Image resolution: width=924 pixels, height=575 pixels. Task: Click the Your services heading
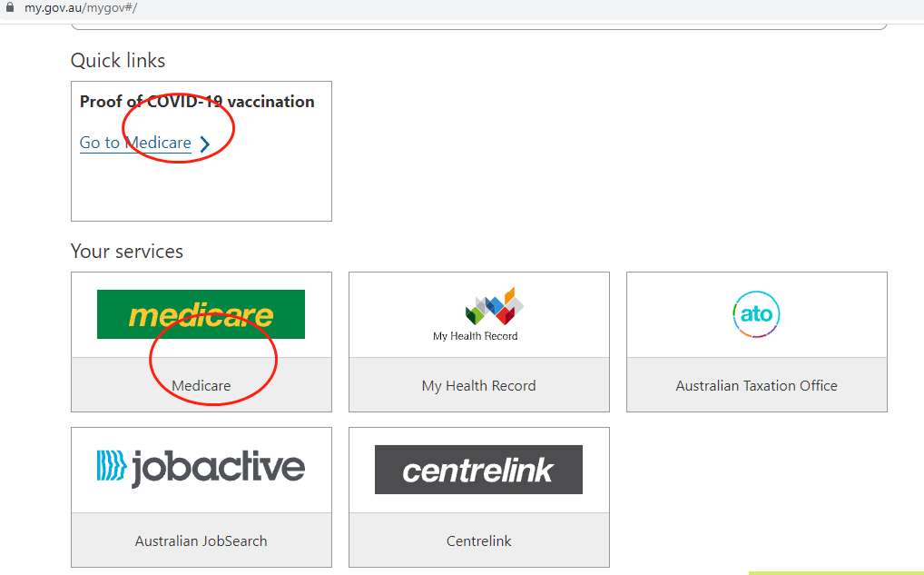tap(127, 252)
